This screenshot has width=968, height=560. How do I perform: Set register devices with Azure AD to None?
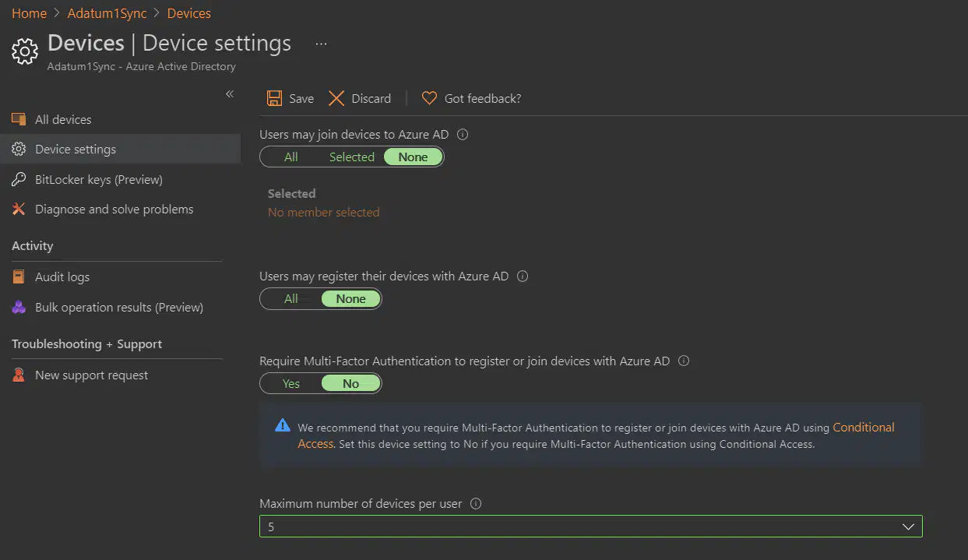coord(350,298)
